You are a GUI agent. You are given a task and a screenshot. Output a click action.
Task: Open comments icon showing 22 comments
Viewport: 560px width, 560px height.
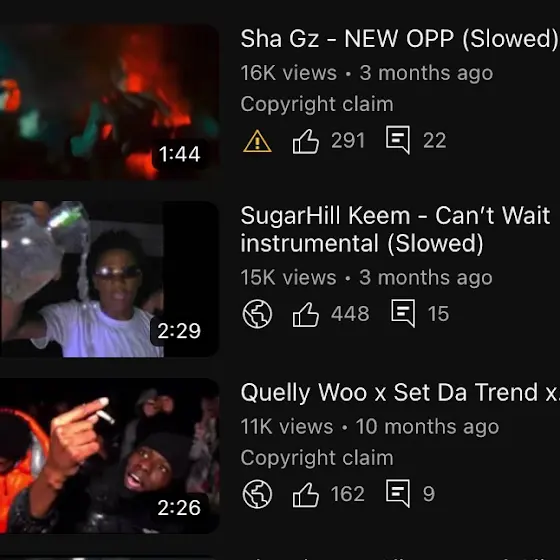(398, 140)
